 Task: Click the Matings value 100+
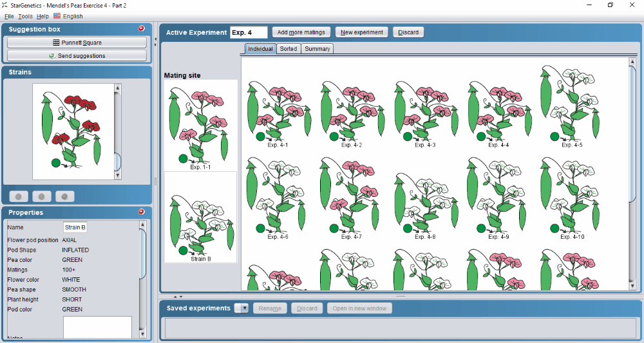69,270
